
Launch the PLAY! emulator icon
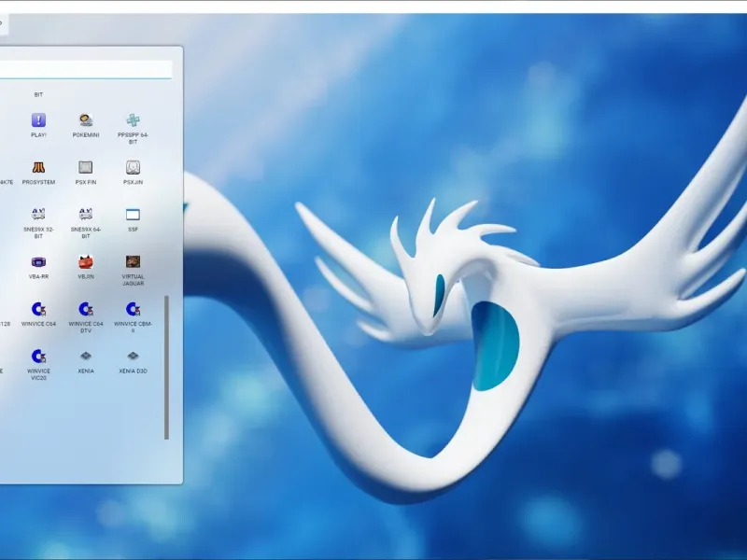38,120
